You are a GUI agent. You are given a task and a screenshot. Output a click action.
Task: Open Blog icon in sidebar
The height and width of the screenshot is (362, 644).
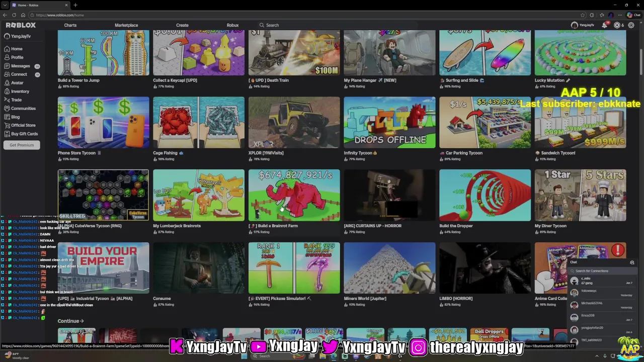click(x=7, y=117)
